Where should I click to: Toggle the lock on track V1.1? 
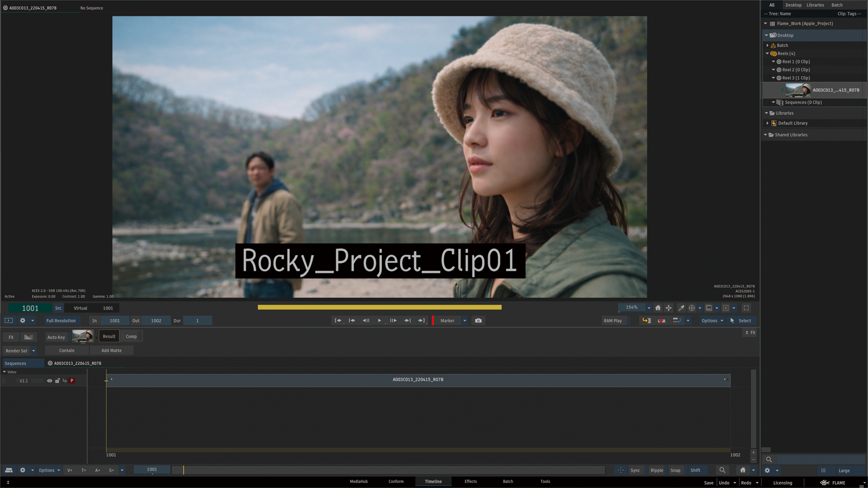[x=57, y=381]
